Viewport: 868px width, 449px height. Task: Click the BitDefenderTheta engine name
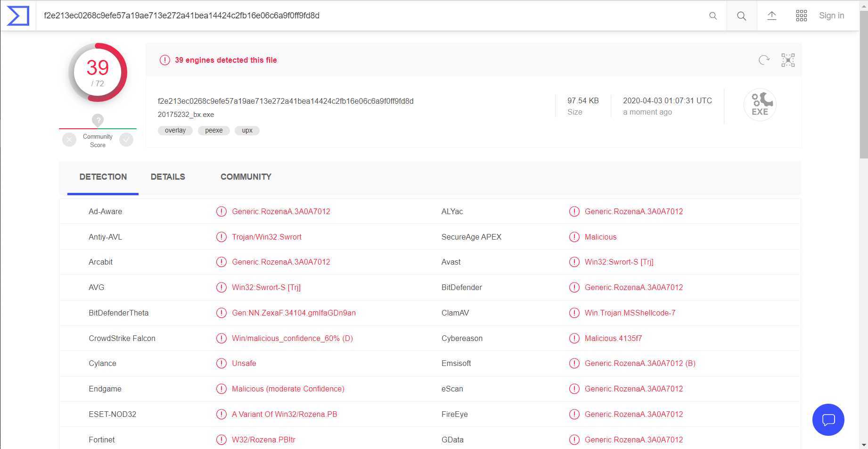119,313
